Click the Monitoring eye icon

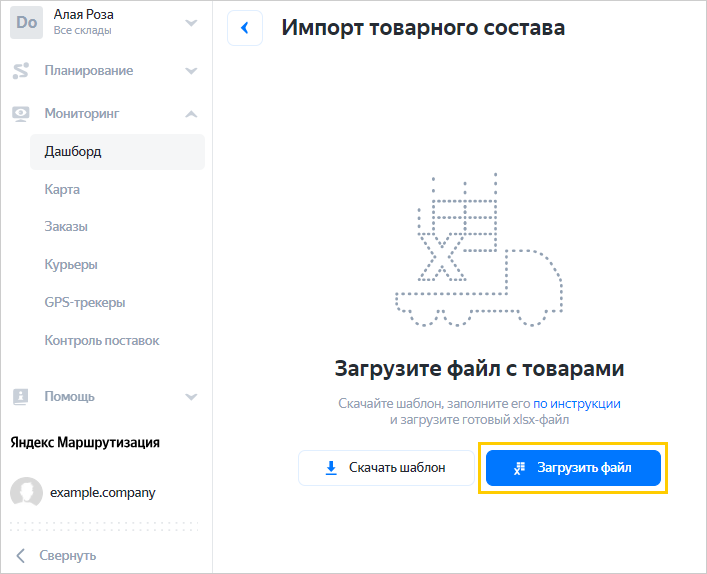tap(21, 114)
